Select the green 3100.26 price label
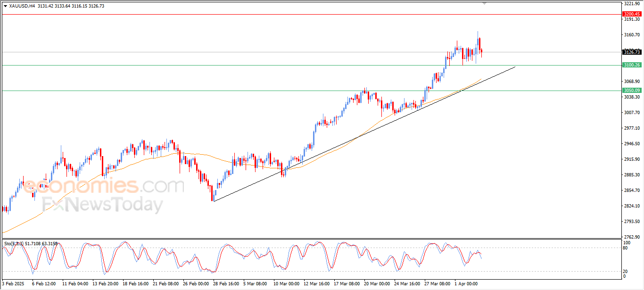This screenshot has width=644, height=290. coord(631,65)
